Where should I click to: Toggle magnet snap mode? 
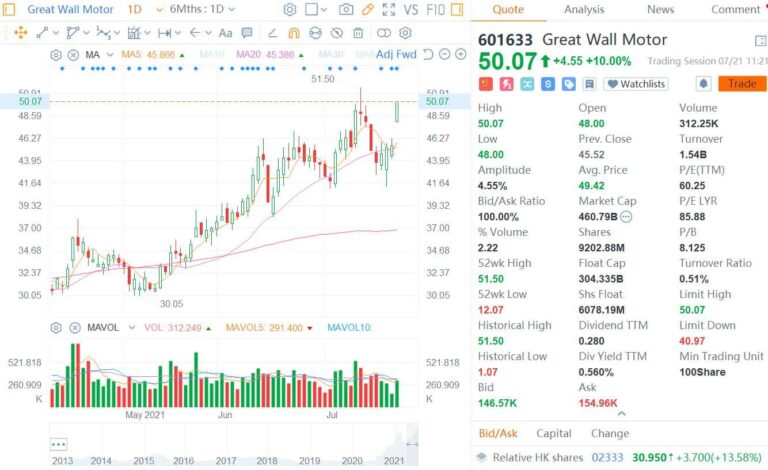(294, 33)
